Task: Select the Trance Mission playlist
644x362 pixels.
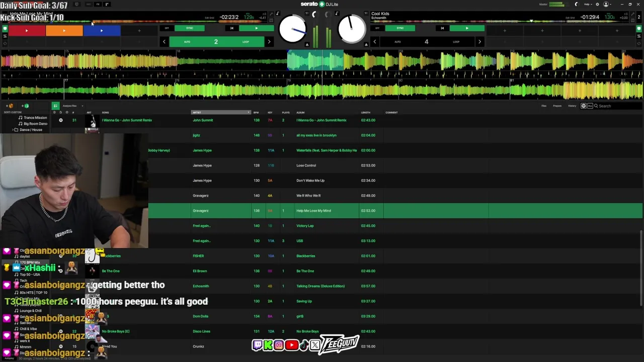Action: (35, 118)
